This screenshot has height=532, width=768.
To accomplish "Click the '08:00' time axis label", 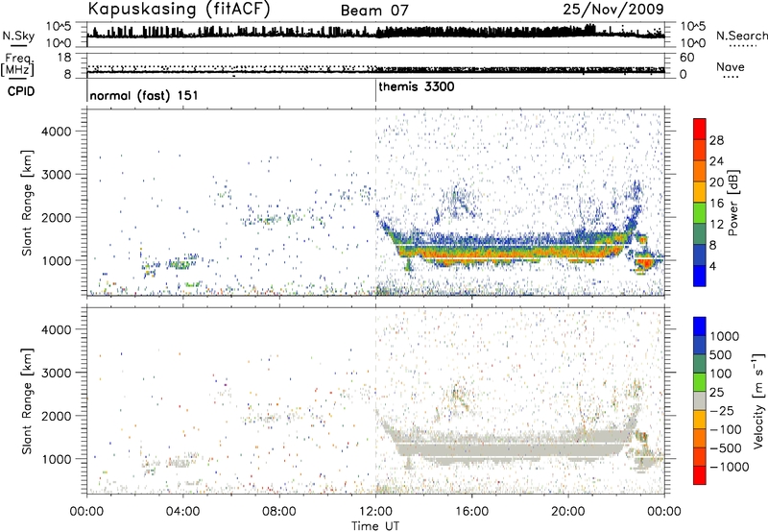I will click(x=279, y=512).
